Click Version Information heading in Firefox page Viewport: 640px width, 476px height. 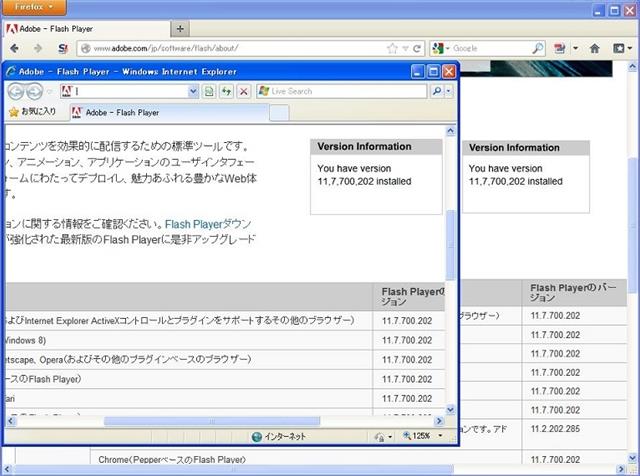pyautogui.click(x=514, y=148)
